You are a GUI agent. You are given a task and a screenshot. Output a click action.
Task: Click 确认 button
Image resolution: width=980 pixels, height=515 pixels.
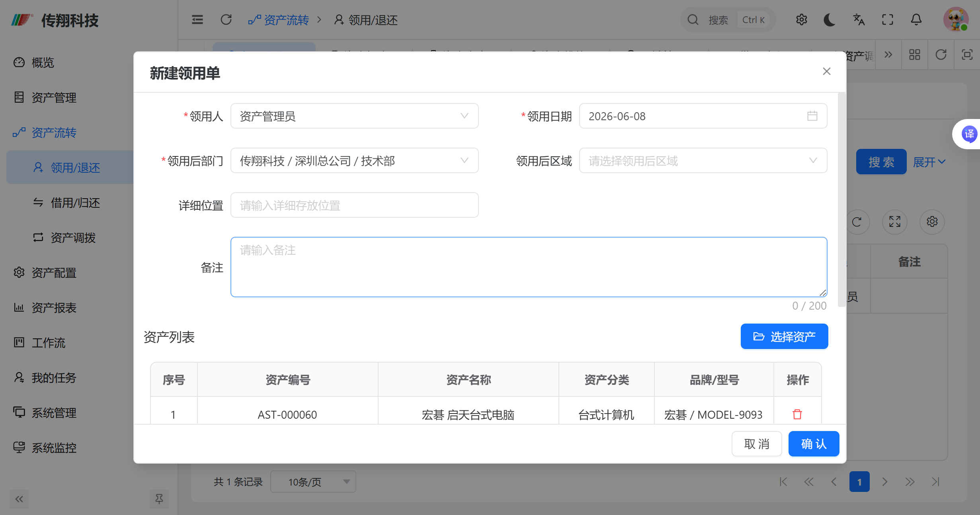tap(814, 444)
